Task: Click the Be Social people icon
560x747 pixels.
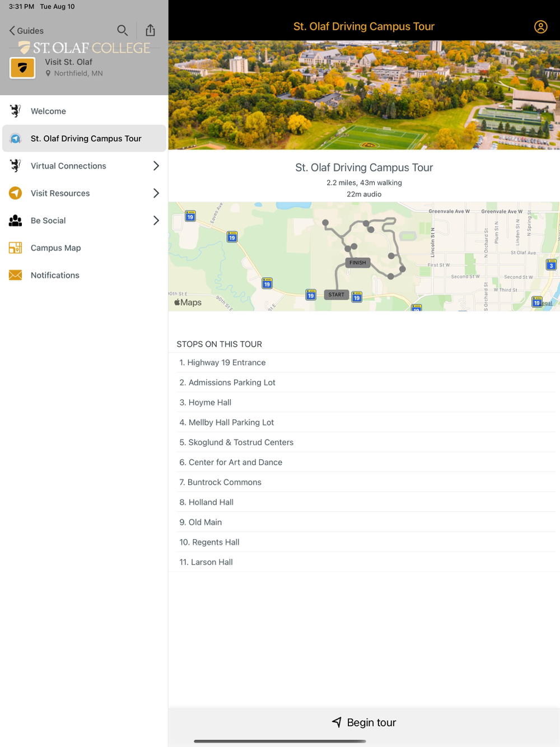Action: [16, 221]
